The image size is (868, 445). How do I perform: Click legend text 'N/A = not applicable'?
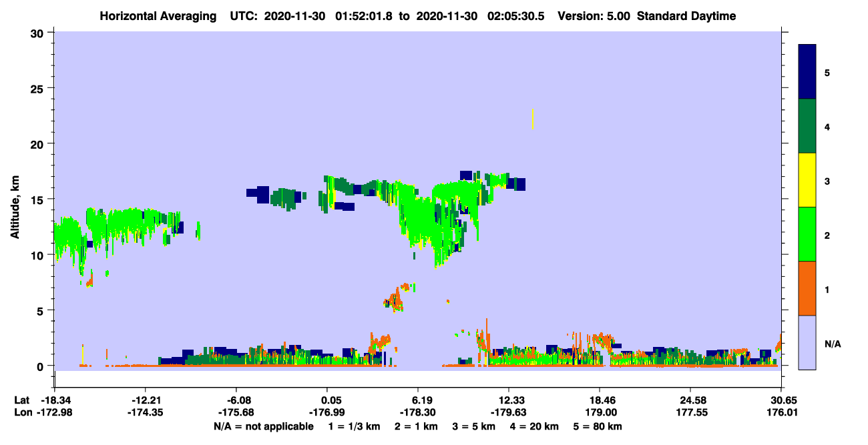click(x=263, y=426)
